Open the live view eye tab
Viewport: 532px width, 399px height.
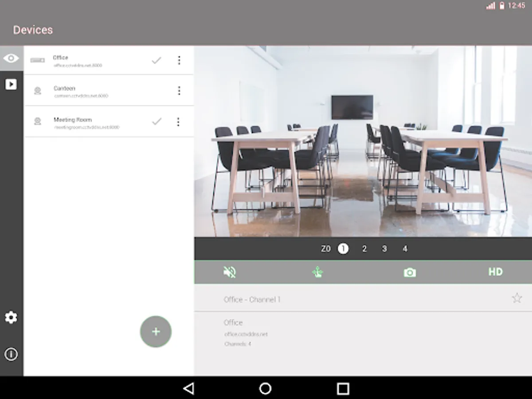pyautogui.click(x=11, y=58)
